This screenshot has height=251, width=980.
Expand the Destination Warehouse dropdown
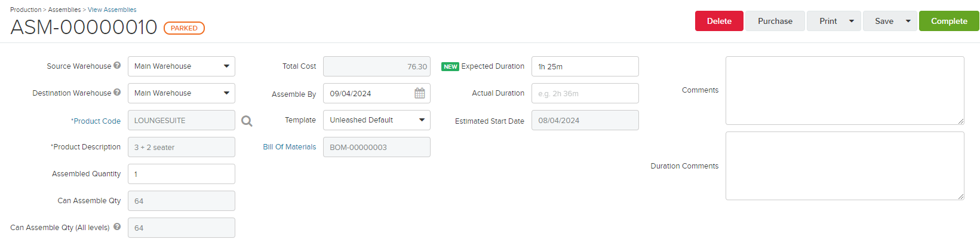pyautogui.click(x=226, y=93)
